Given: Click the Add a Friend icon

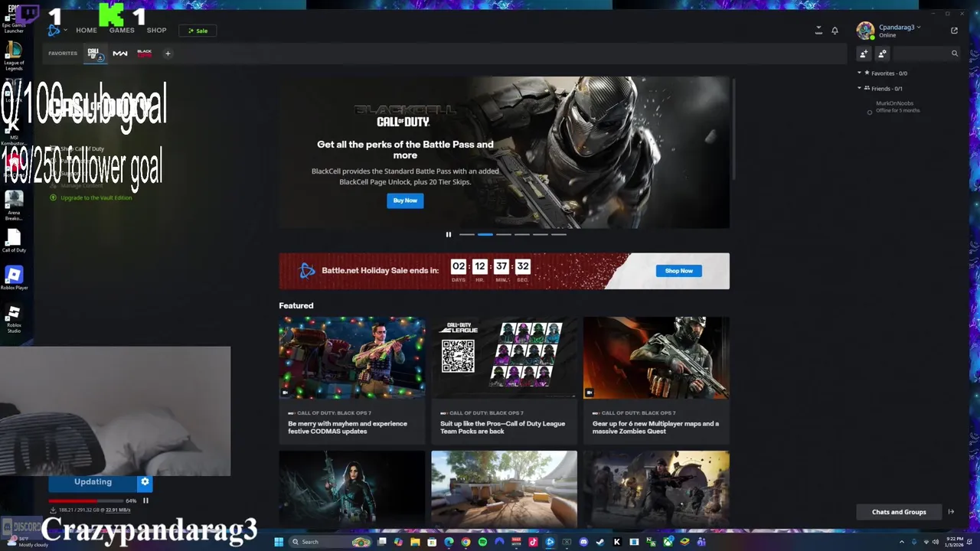Looking at the screenshot, I should 864,54.
